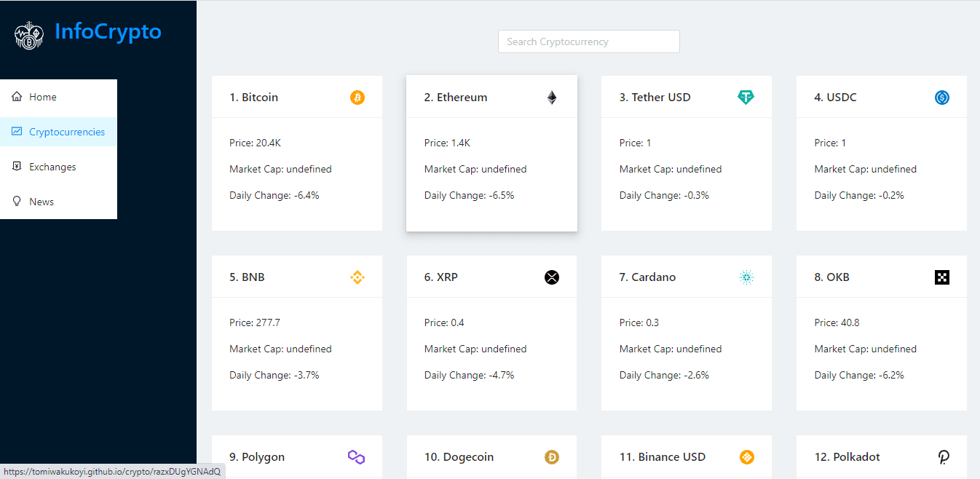Click Ethereum's Price: 1.4K text
This screenshot has width=980, height=479.
coord(447,143)
